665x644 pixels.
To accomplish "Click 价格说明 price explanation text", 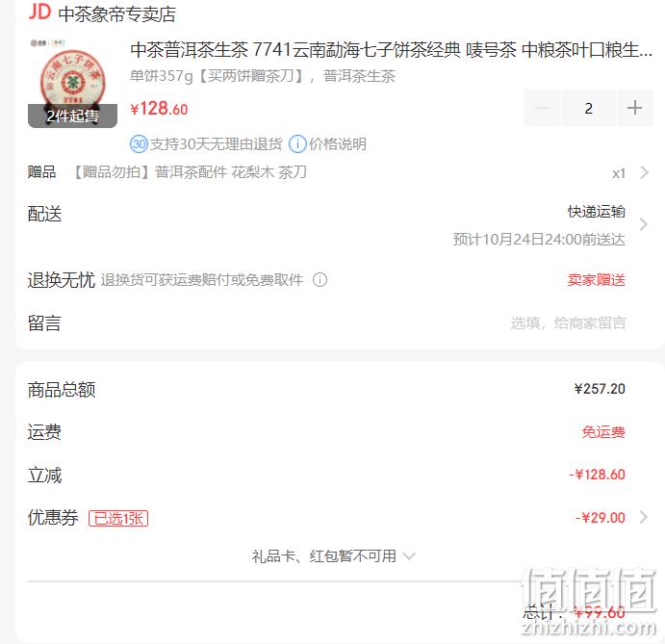I will click(337, 144).
